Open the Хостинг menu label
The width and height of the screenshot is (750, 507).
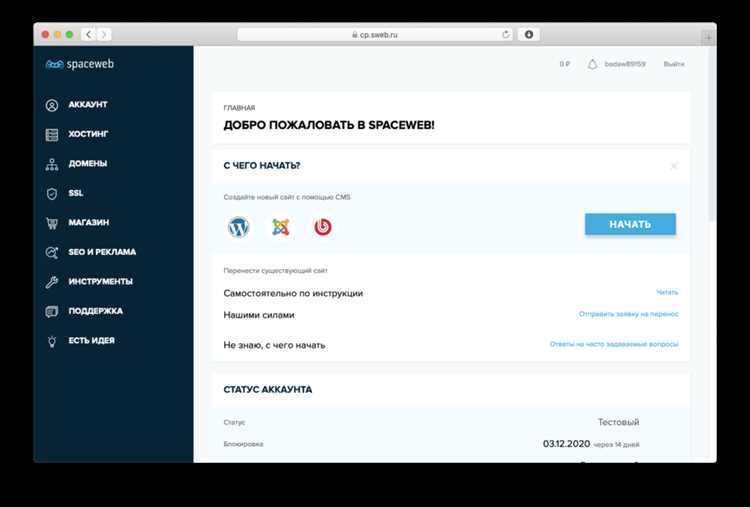pyautogui.click(x=88, y=134)
